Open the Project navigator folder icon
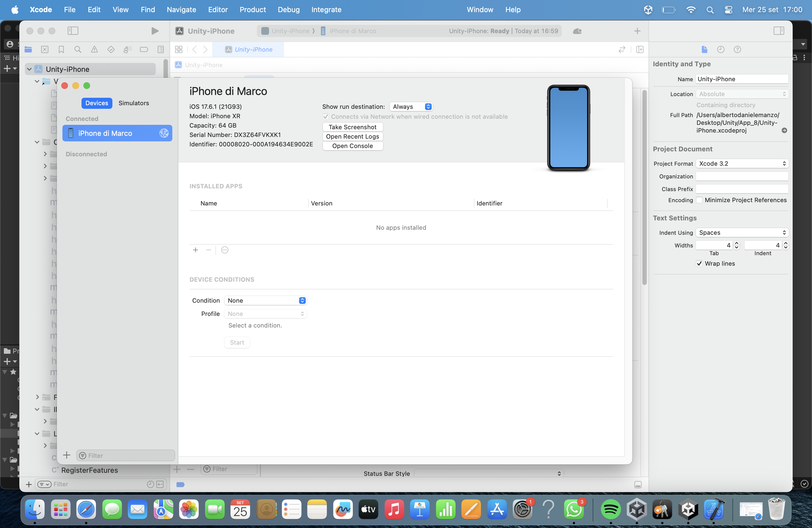Viewport: 812px width, 528px height. (28, 49)
